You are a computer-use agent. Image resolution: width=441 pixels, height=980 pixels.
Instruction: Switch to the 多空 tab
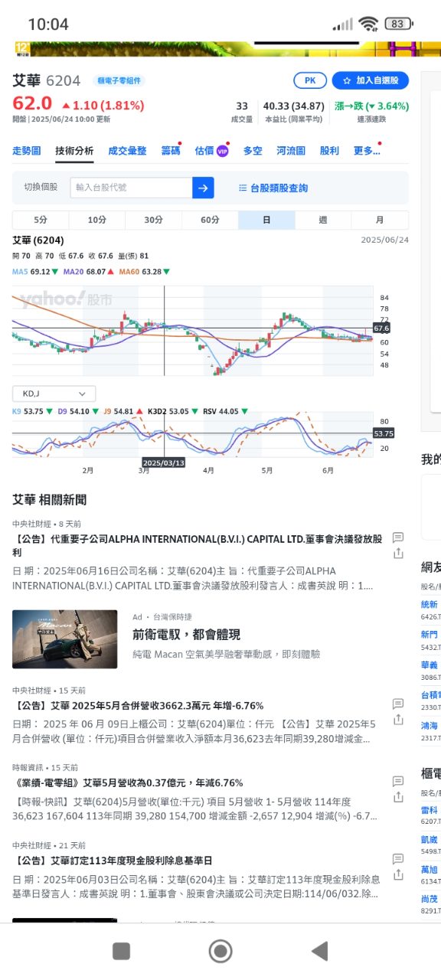pos(253,151)
